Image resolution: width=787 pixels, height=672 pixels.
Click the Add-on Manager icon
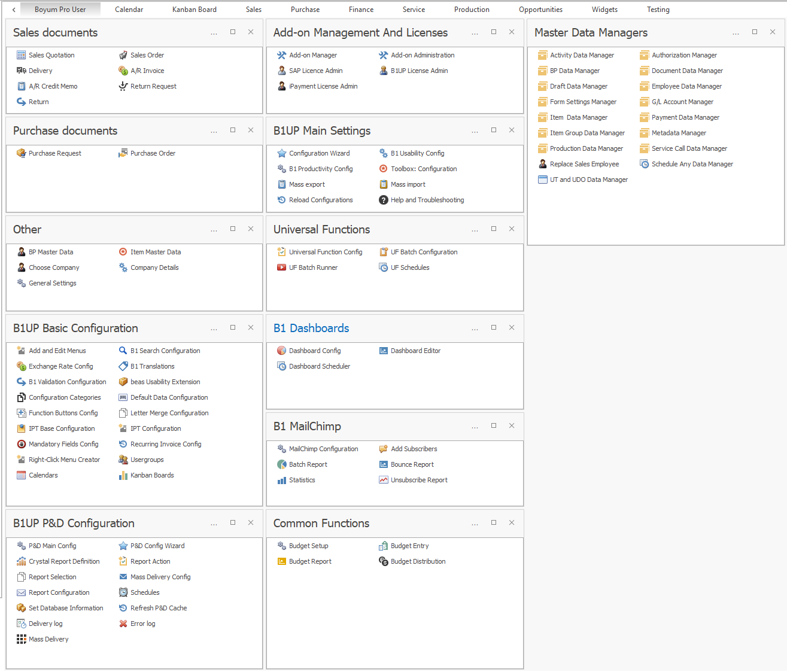click(282, 55)
